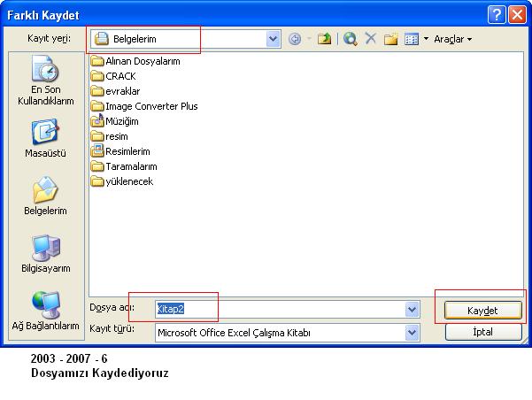Screen dimensions: 532x400
Task: Click the CRACK folder icon
Action: pyautogui.click(x=97, y=76)
